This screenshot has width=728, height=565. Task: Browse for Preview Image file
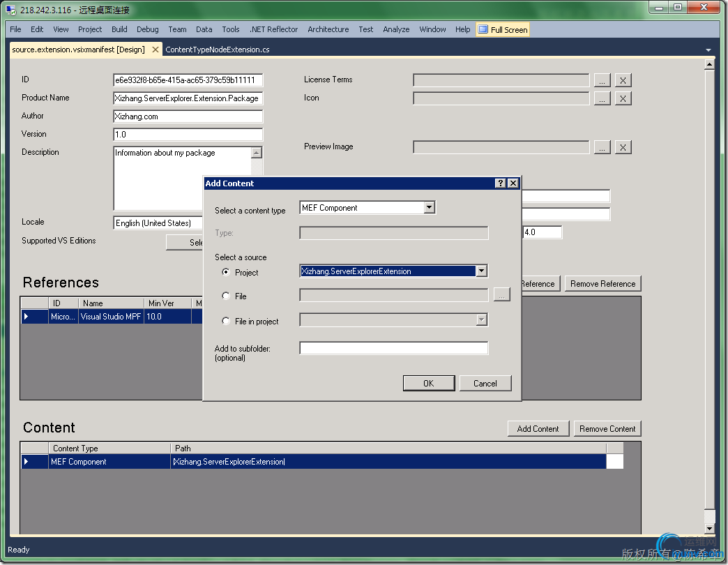coord(602,147)
